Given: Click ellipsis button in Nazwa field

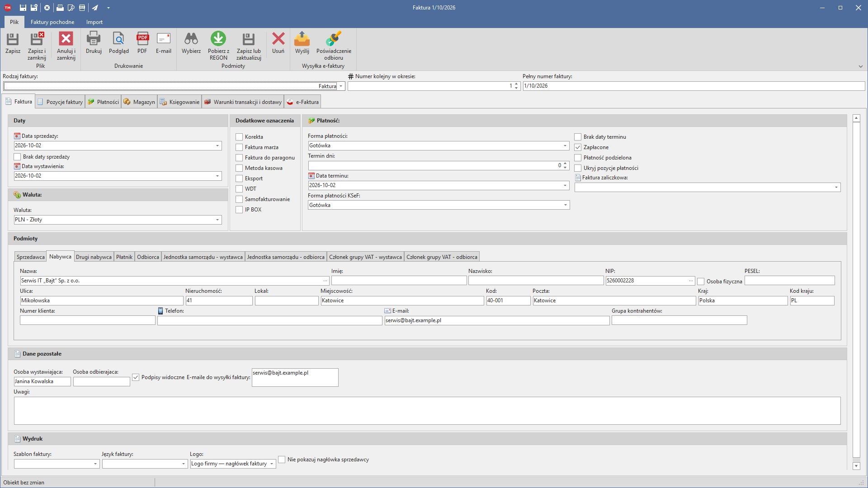Looking at the screenshot, I should [x=325, y=281].
